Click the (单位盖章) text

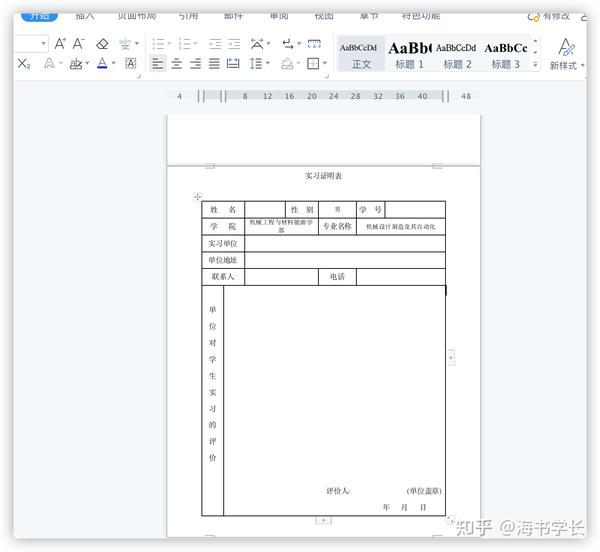(424, 491)
